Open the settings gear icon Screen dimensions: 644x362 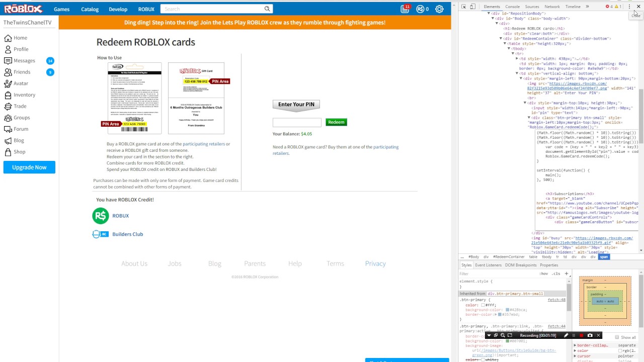tap(439, 9)
